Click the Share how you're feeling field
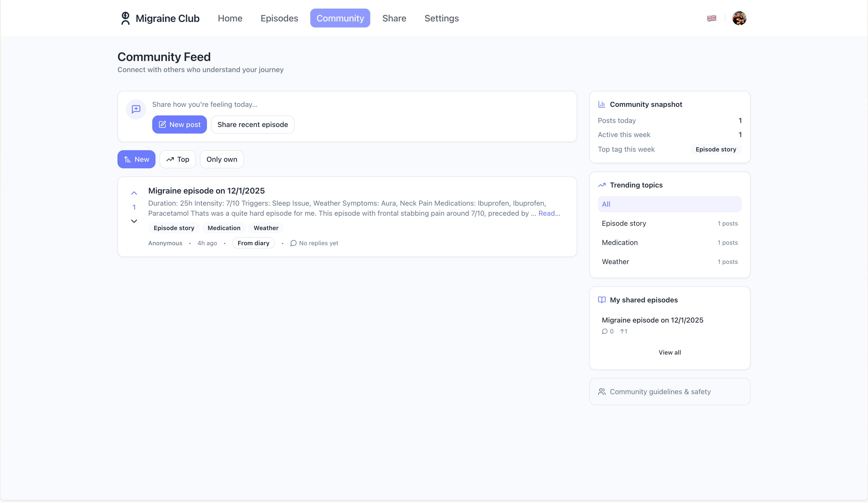 coord(205,104)
